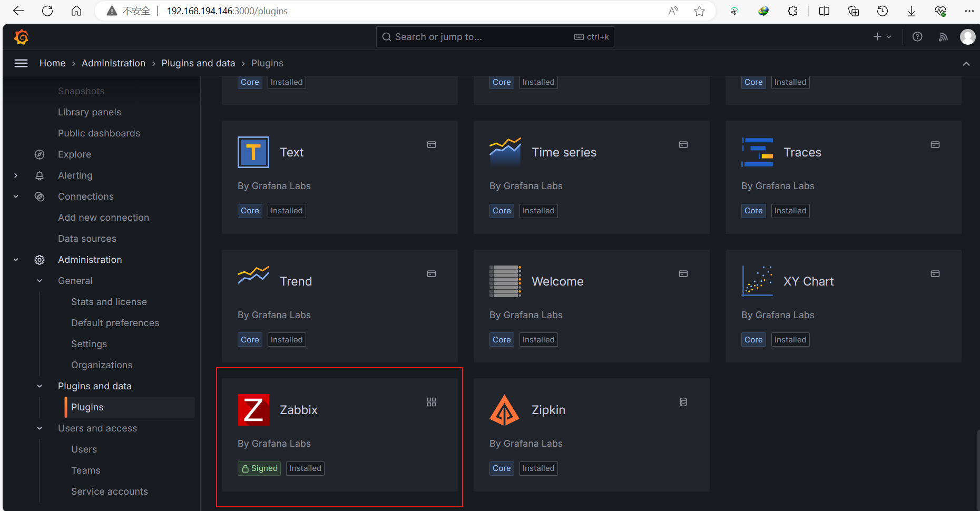The width and height of the screenshot is (980, 511).
Task: Click the Time series plugin logo
Action: pyautogui.click(x=505, y=152)
